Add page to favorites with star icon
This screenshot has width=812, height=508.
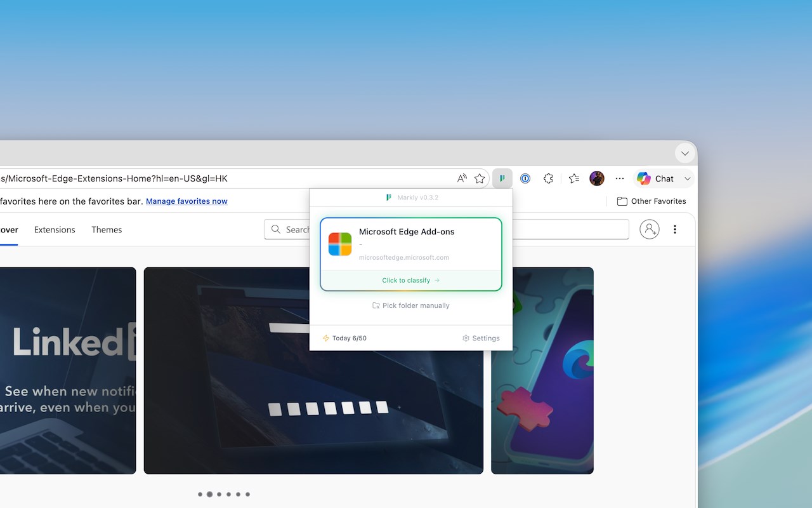pos(480,178)
